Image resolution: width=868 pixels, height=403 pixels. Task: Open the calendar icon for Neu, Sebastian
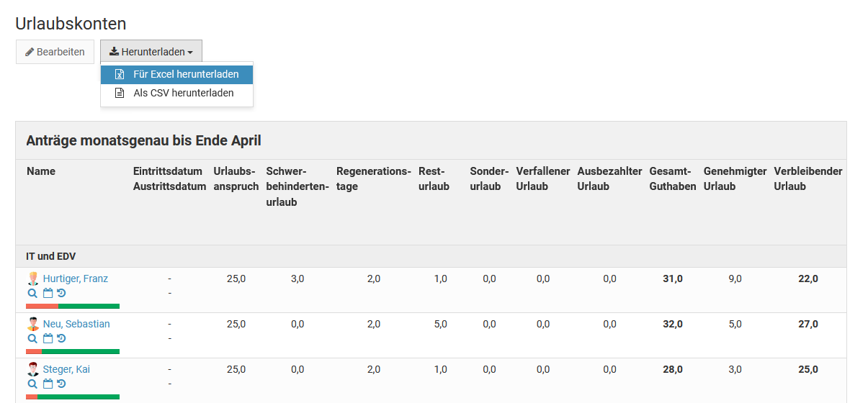[48, 338]
